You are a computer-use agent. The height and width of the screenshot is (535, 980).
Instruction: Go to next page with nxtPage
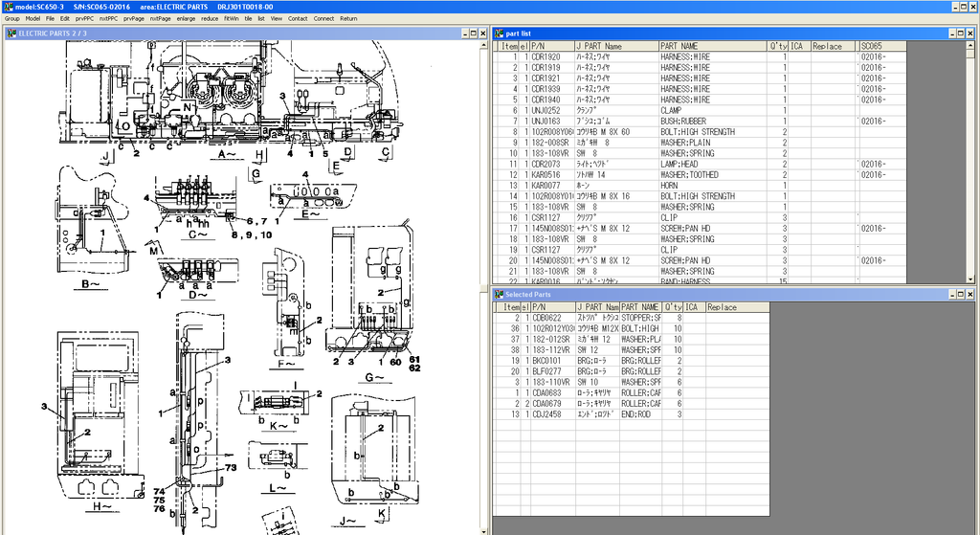coord(160,18)
